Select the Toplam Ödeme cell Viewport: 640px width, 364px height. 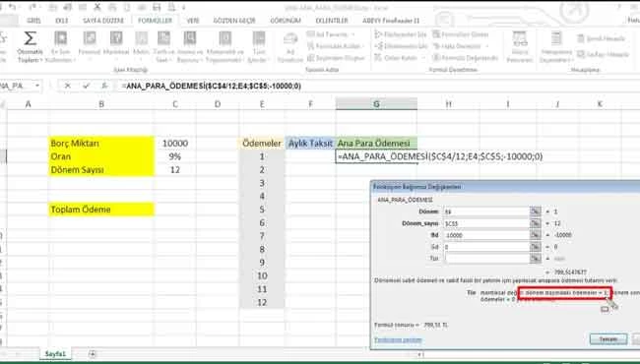coord(101,210)
